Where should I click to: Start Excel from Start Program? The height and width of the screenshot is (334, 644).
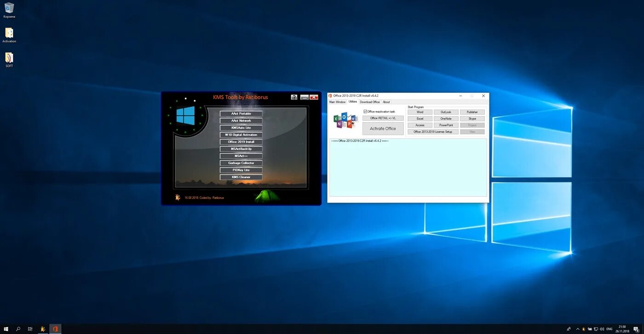[x=420, y=118]
